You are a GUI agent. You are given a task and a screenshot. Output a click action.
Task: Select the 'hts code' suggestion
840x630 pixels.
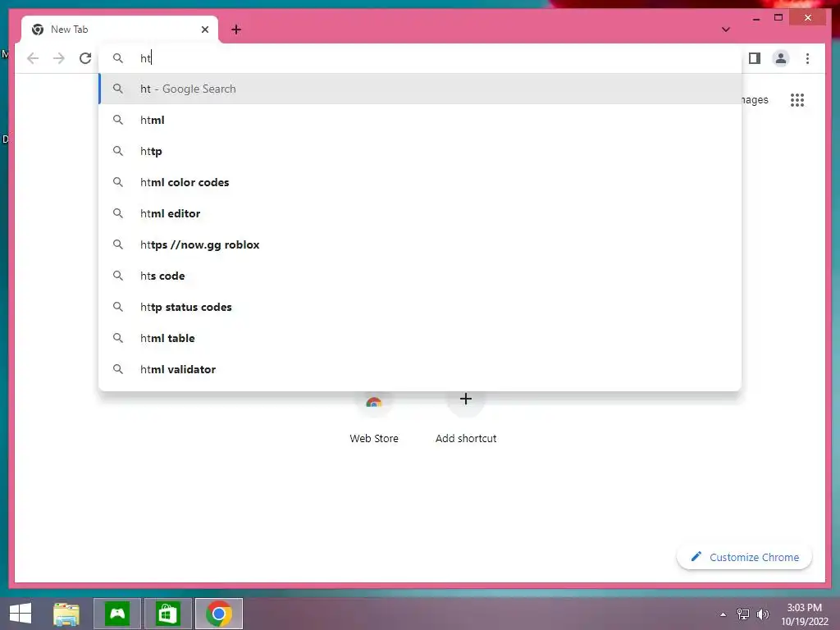(421, 276)
